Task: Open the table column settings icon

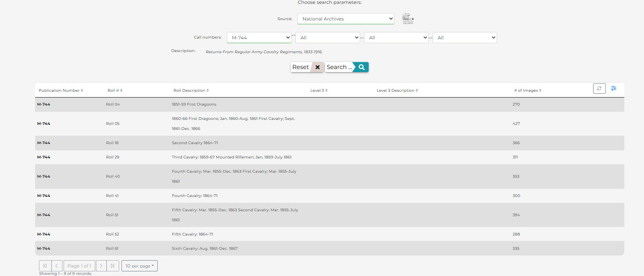Action: 614,88
